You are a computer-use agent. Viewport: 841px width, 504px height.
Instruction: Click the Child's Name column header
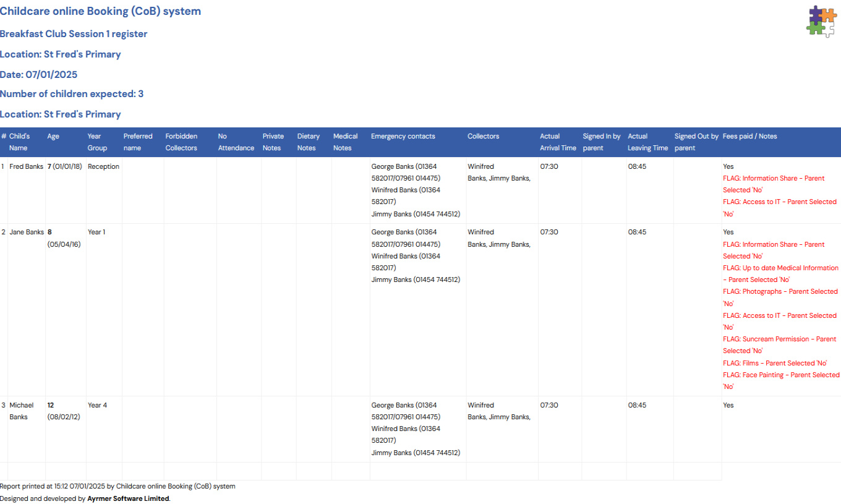click(x=19, y=142)
